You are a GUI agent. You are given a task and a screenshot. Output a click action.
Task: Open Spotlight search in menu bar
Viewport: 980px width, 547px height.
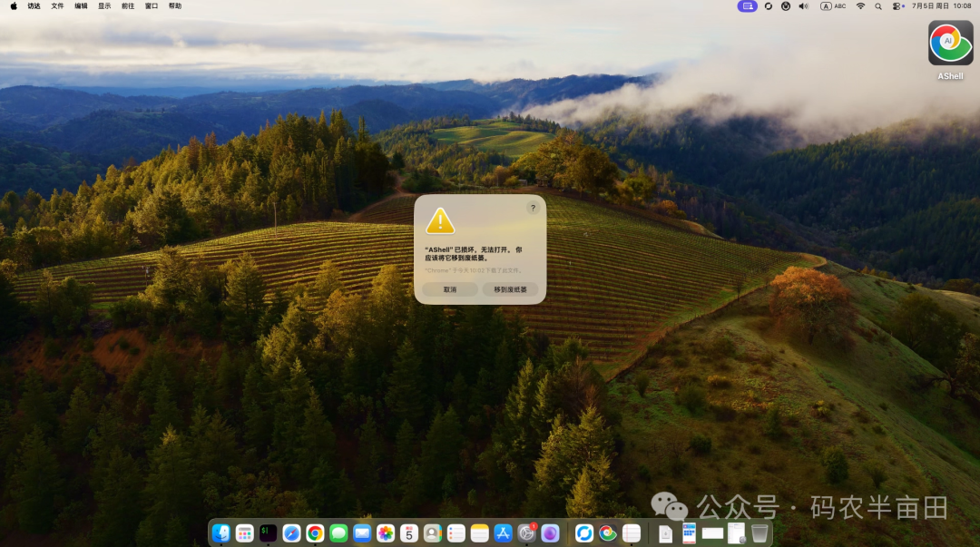(x=878, y=6)
